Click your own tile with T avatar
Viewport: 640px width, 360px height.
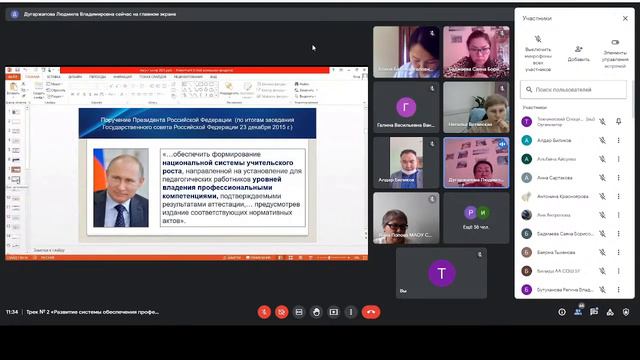click(x=441, y=273)
